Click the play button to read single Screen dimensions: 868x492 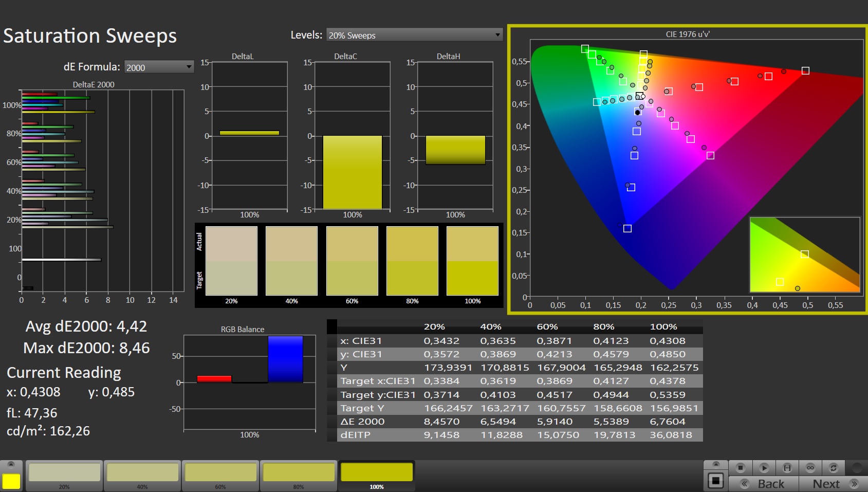pyautogui.click(x=764, y=467)
